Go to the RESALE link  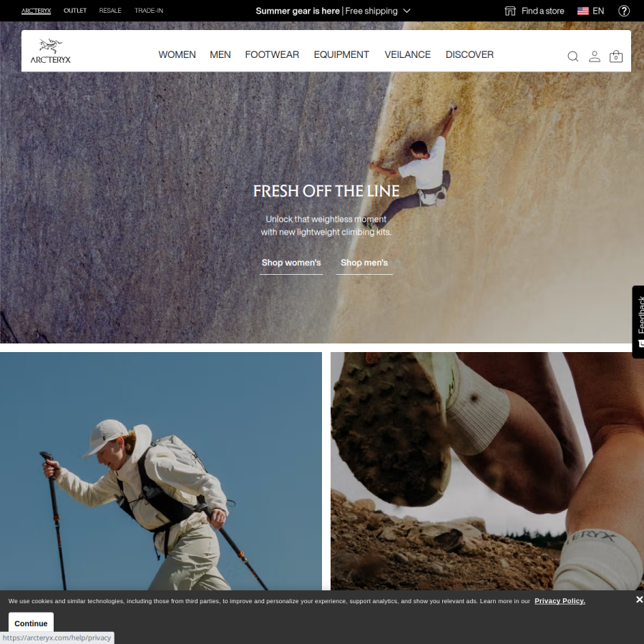[x=110, y=11]
